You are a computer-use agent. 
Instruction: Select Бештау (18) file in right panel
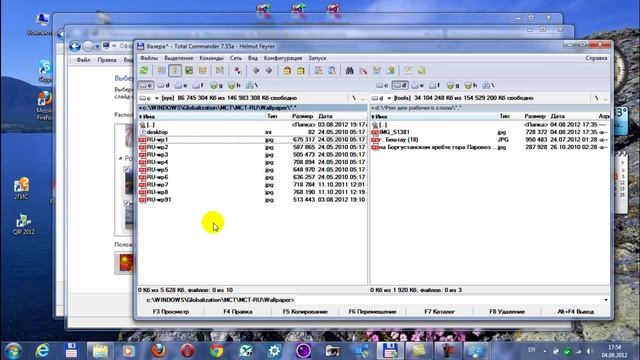[x=490, y=140]
